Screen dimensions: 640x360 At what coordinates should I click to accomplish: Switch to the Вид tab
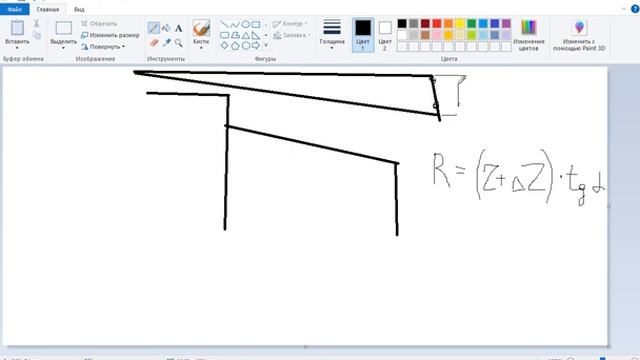pyautogui.click(x=79, y=9)
